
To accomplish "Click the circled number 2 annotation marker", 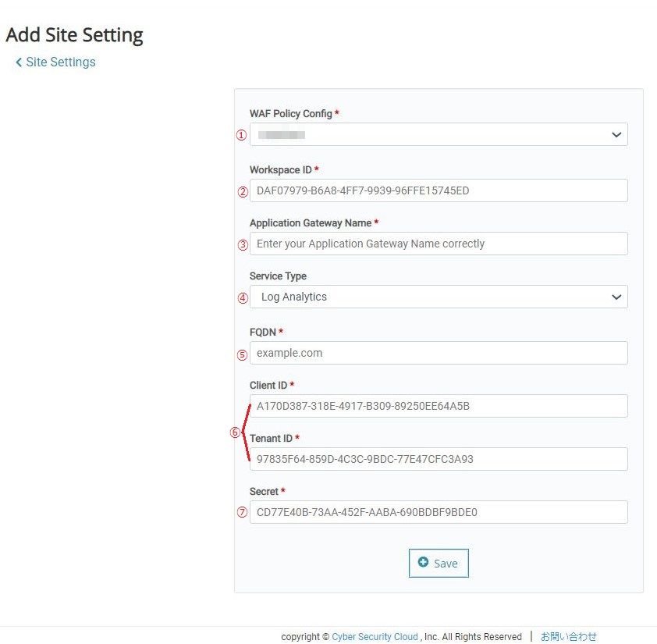I will (243, 191).
